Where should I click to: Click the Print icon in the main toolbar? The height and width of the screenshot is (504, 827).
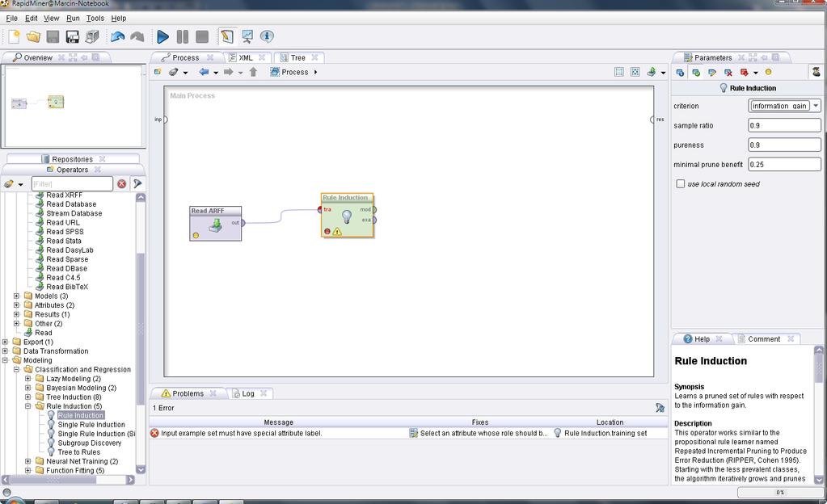pyautogui.click(x=92, y=36)
